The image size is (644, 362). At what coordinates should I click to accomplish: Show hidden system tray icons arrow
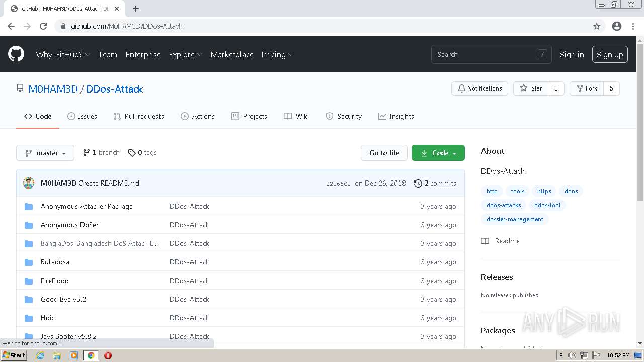pyautogui.click(x=561, y=355)
